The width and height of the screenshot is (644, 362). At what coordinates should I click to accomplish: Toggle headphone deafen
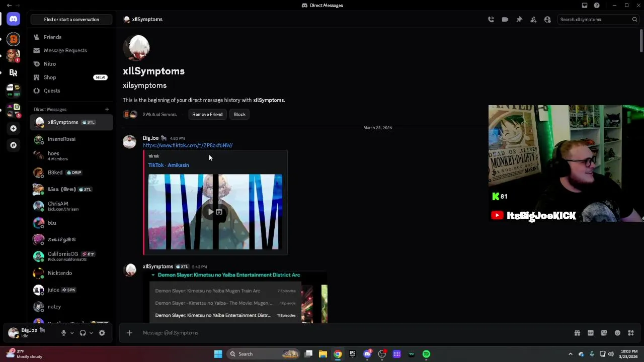[x=83, y=333]
